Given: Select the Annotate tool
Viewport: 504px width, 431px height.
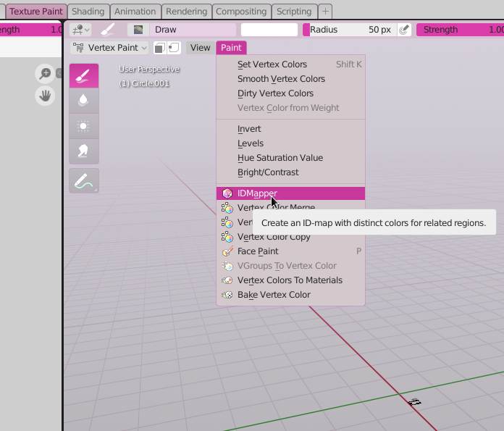Looking at the screenshot, I should 84,181.
